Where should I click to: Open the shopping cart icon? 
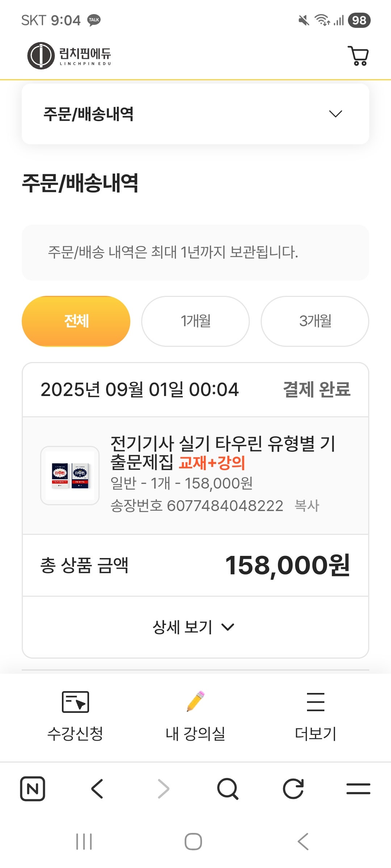pos(358,56)
